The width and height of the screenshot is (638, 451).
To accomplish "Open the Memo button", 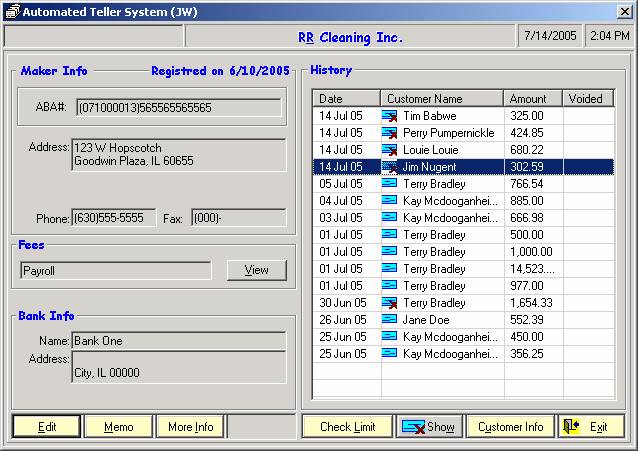I will point(118,427).
